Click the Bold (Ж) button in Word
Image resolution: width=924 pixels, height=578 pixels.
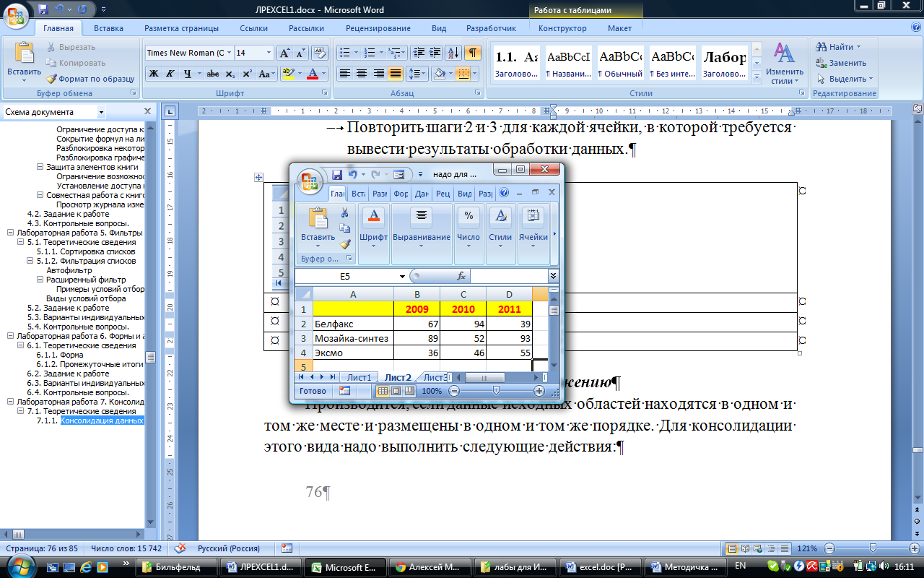(x=154, y=74)
